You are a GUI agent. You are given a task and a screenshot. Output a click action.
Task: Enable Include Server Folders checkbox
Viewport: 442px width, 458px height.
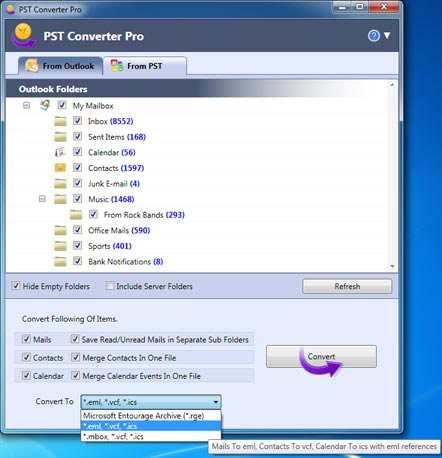[109, 286]
